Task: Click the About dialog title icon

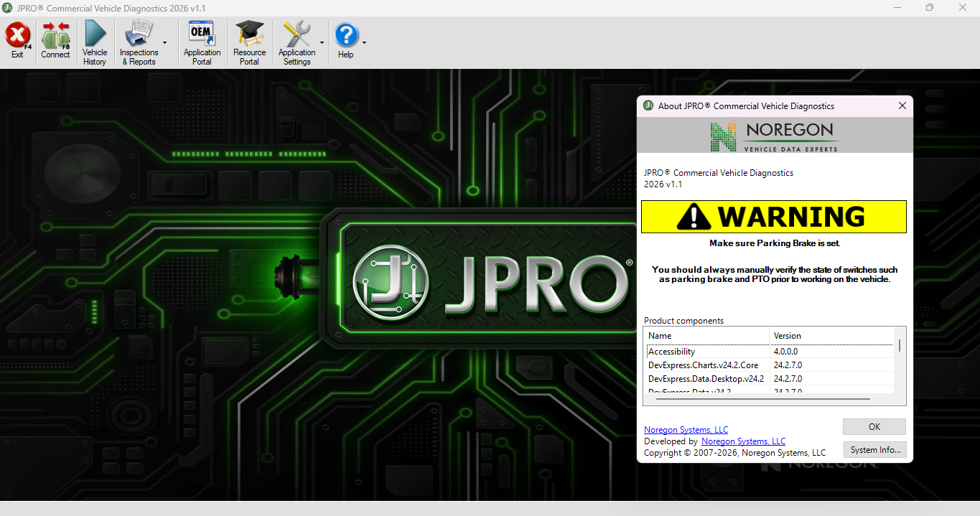Action: pyautogui.click(x=648, y=105)
